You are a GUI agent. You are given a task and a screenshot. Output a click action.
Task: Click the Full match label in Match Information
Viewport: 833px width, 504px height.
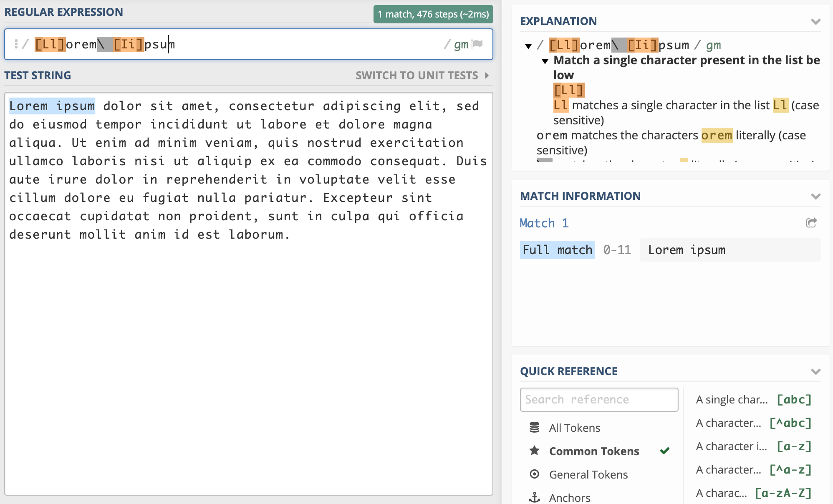(556, 250)
